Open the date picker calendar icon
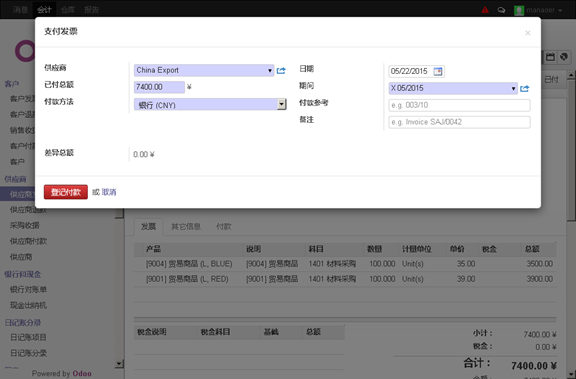 [x=438, y=71]
